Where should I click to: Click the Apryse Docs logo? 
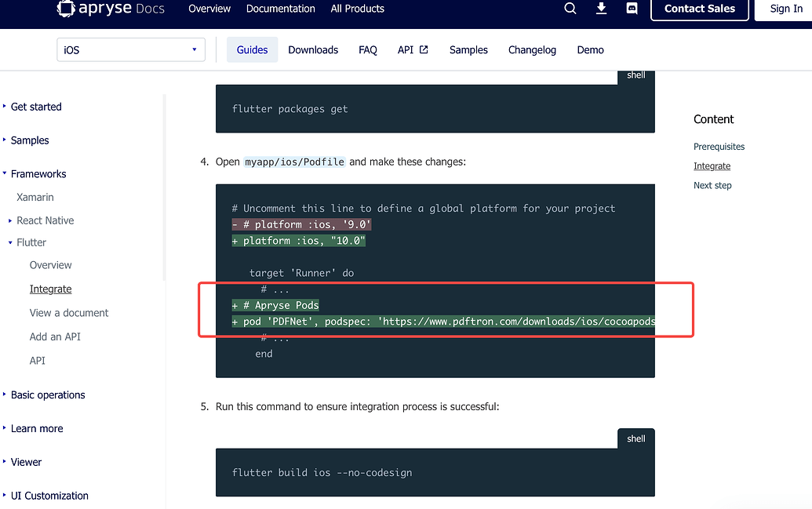[111, 9]
